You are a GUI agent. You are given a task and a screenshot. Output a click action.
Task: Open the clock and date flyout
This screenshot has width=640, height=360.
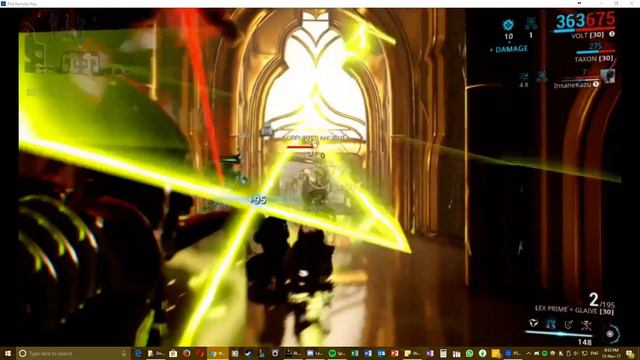click(610, 353)
